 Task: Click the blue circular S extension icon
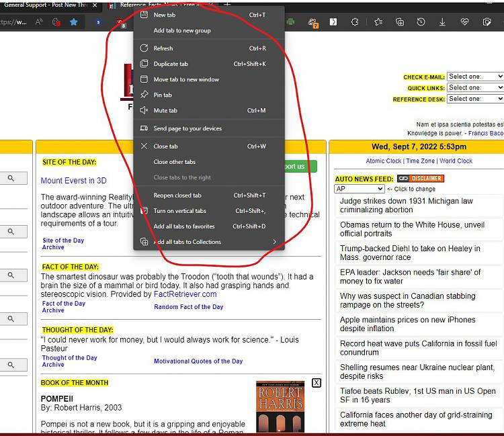pyautogui.click(x=98, y=22)
